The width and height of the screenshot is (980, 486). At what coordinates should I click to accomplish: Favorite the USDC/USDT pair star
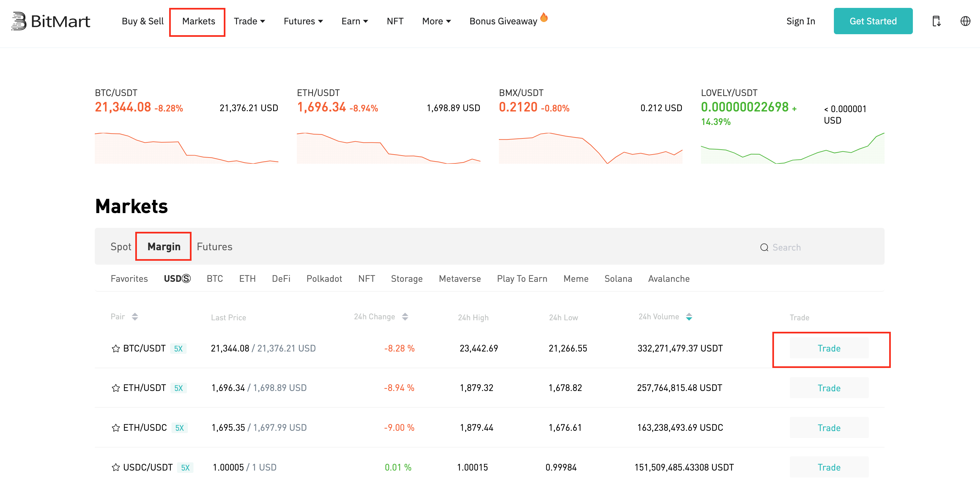click(x=116, y=467)
